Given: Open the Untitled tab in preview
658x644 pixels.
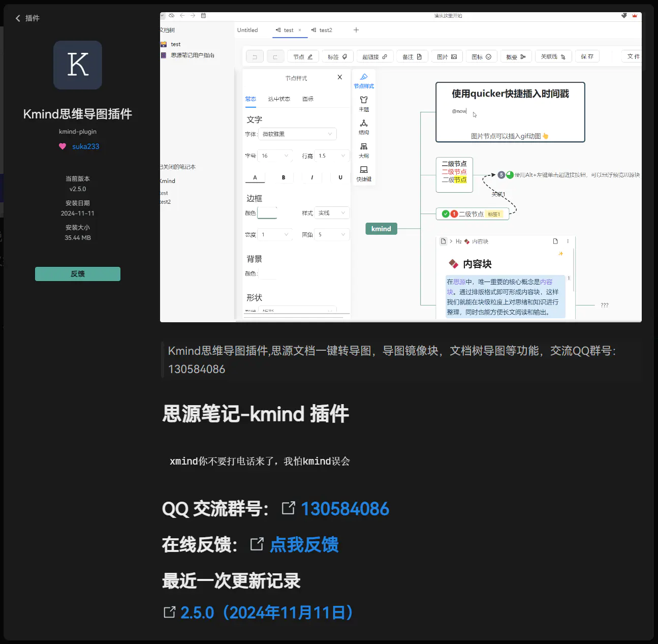Looking at the screenshot, I should pyautogui.click(x=247, y=30).
